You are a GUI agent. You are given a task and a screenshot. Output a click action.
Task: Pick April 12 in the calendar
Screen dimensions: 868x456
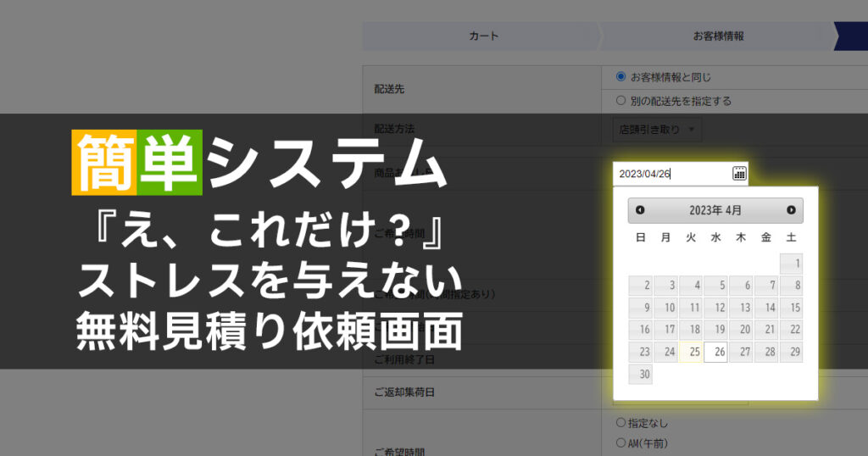(x=715, y=308)
